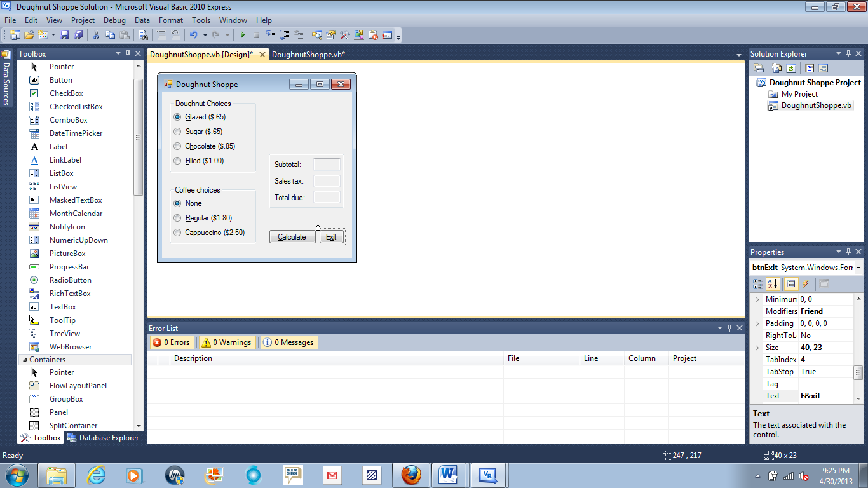Expand the Padding property in Properties
Screen dimensions: 868x488
point(757,323)
